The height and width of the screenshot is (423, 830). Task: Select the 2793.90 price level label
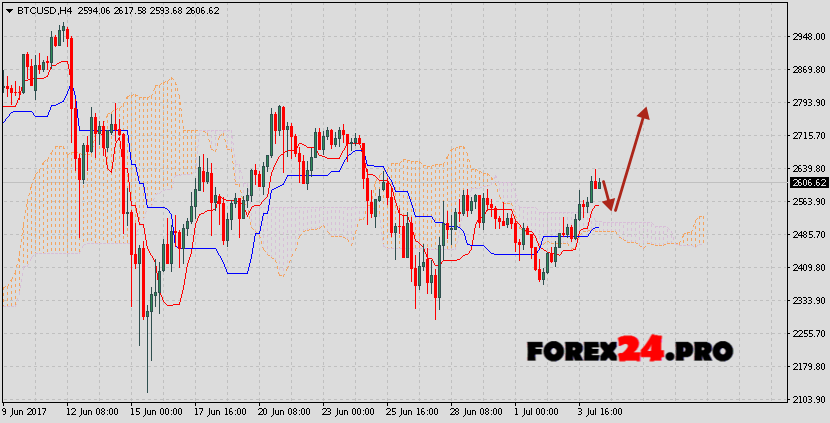coord(807,103)
